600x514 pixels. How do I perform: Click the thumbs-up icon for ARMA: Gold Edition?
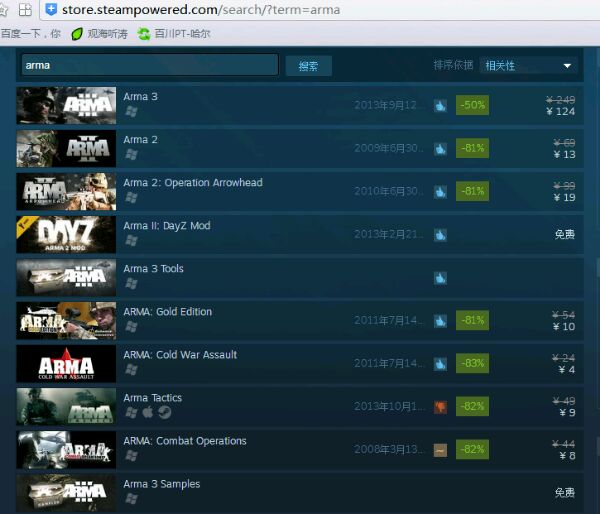(440, 321)
